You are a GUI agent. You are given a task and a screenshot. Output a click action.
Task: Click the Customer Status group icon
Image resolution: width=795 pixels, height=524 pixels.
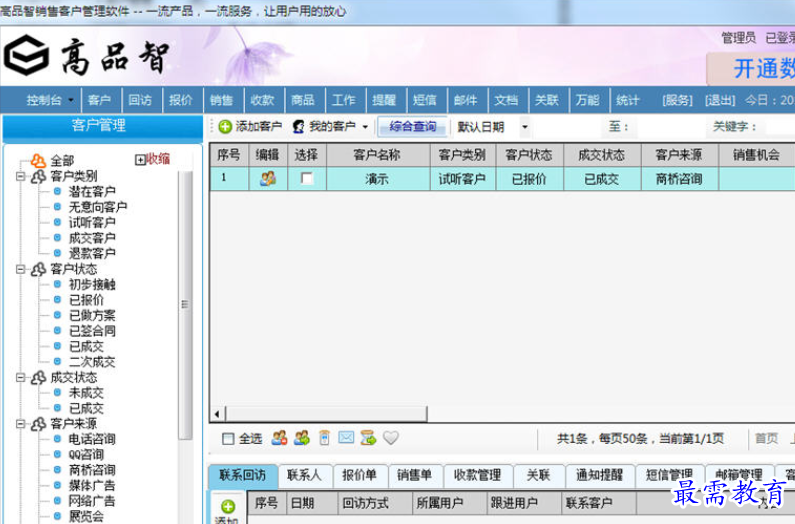pos(38,269)
